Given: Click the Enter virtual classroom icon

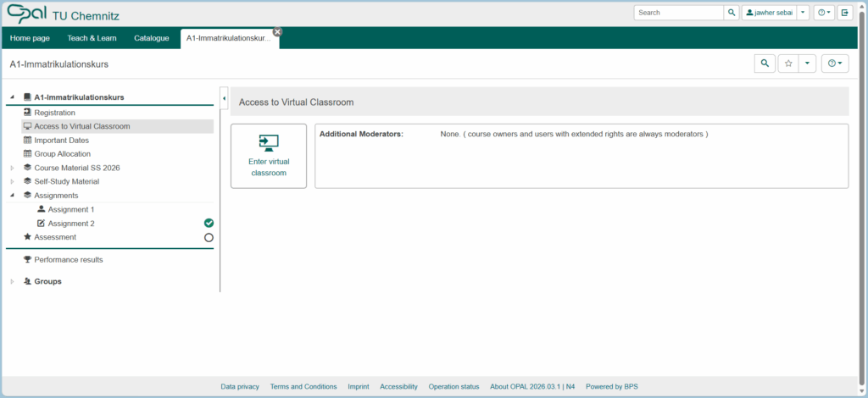Looking at the screenshot, I should [268, 142].
